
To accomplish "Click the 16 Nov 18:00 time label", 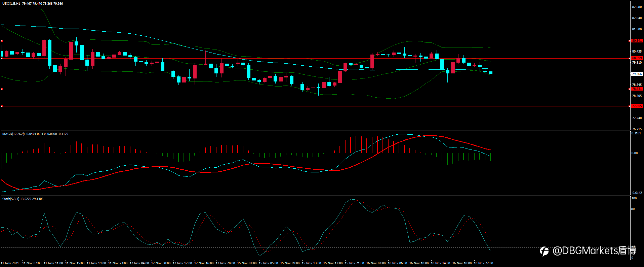I will pyautogui.click(x=462, y=263).
